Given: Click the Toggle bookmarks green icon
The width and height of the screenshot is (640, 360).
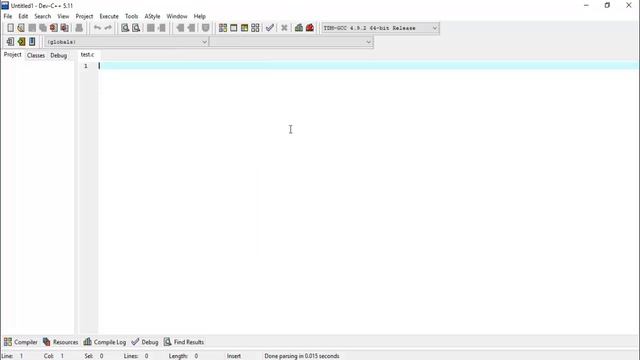Looking at the screenshot, I should 21,42.
